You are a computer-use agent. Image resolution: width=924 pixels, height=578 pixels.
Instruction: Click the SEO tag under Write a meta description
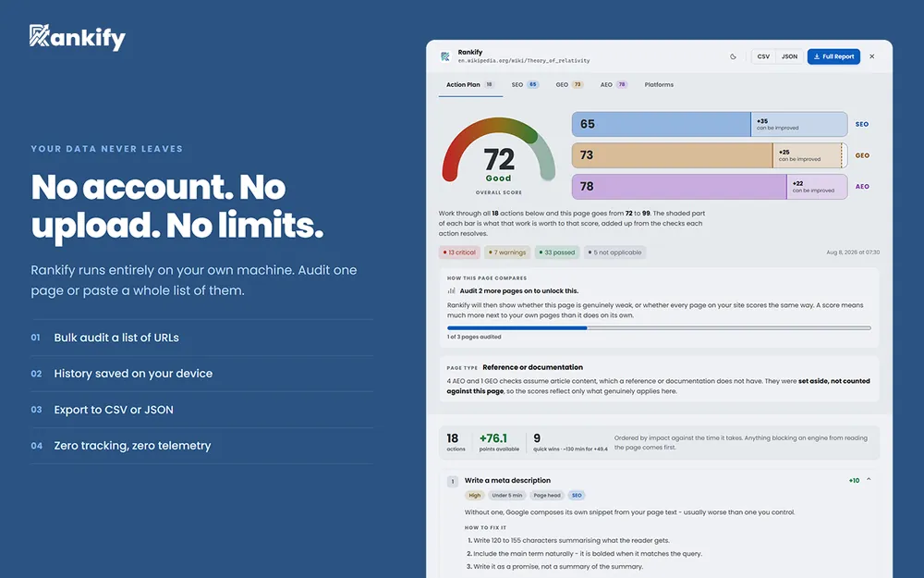577,496
